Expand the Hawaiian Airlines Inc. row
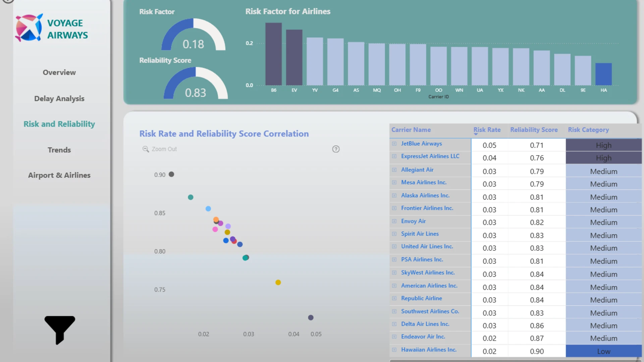 (394, 350)
